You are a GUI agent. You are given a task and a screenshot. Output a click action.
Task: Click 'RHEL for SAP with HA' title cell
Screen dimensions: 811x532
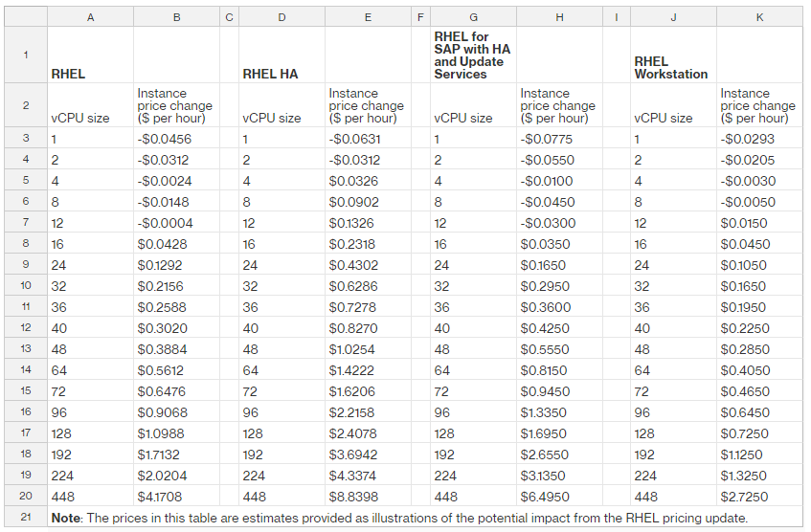pyautogui.click(x=473, y=55)
